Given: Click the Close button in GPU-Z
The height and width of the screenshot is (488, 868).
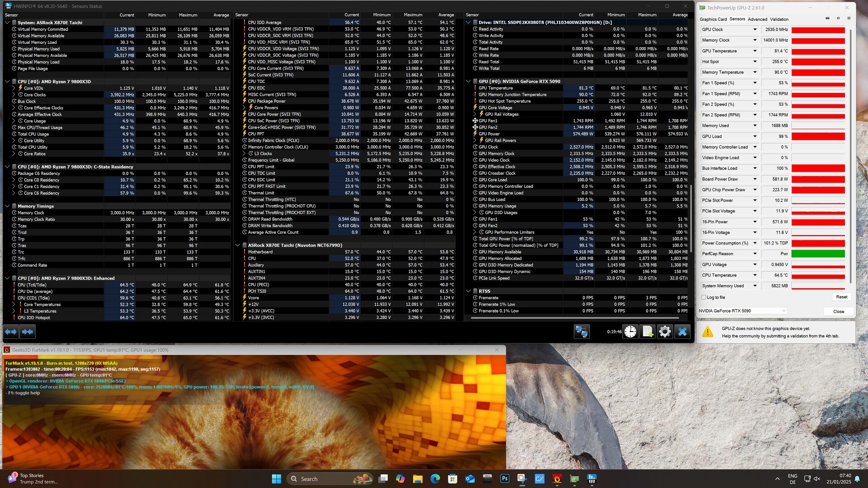Looking at the screenshot, I should pos(839,311).
